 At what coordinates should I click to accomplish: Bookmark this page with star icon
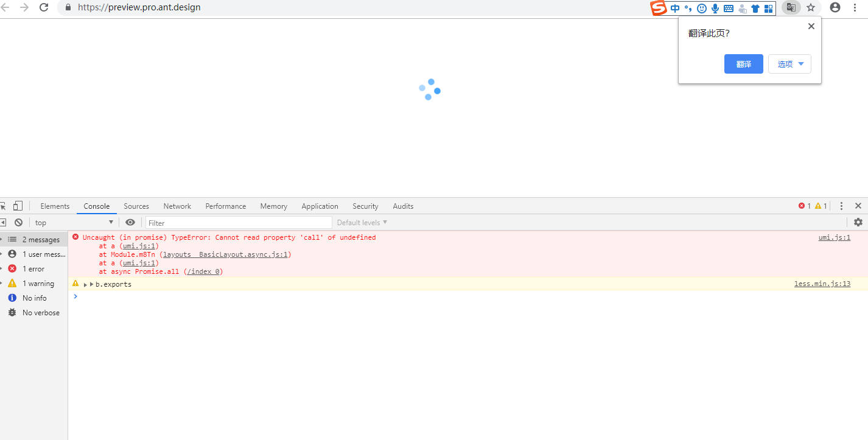click(x=811, y=7)
